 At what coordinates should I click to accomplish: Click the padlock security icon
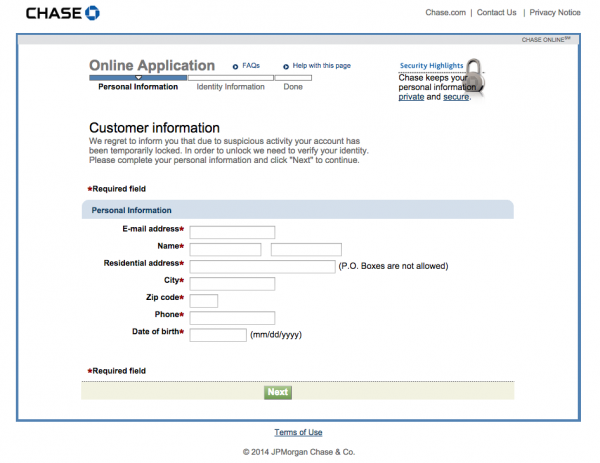click(x=475, y=77)
